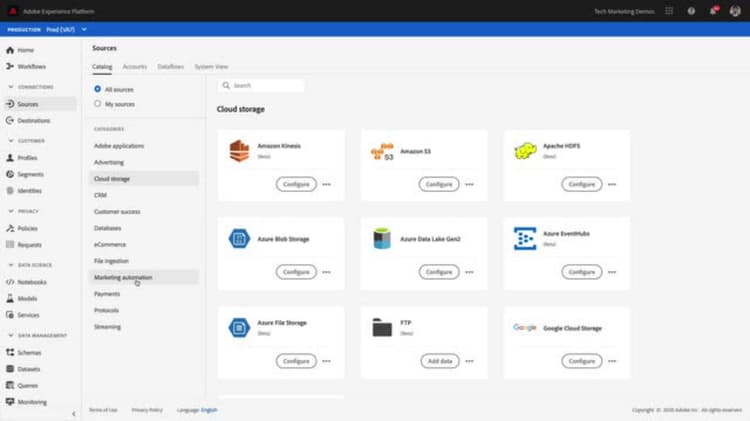Open Segments in the sidebar
750x421 pixels.
point(25,174)
